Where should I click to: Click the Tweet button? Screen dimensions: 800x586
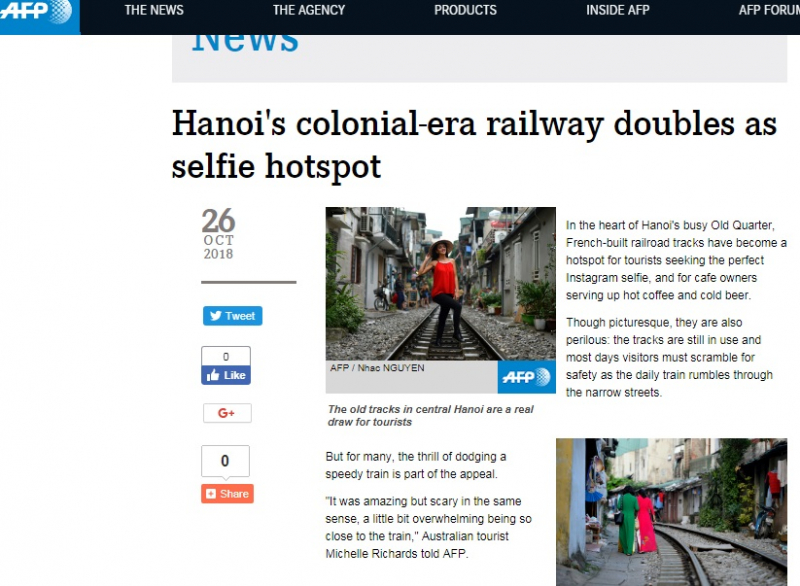pyautogui.click(x=233, y=316)
